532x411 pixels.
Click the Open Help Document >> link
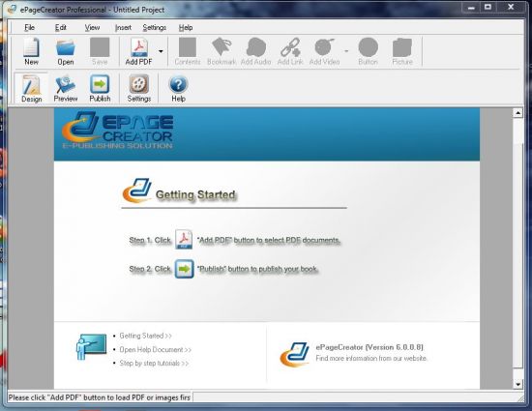click(156, 350)
